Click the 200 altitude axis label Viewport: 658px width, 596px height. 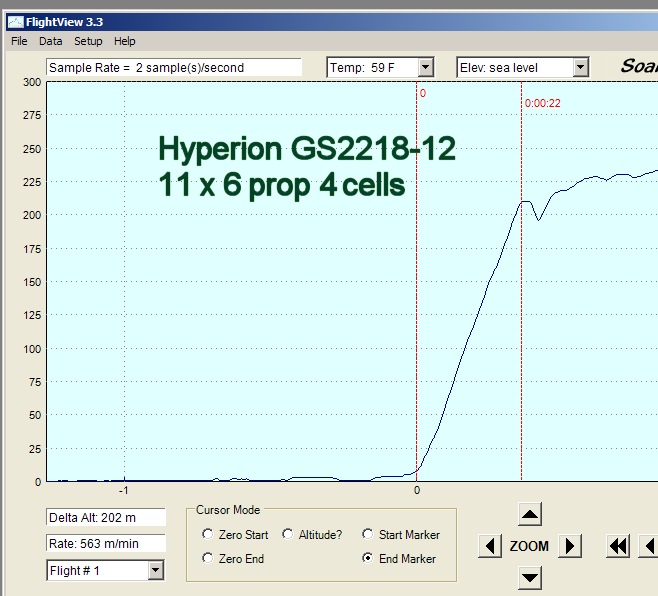32,215
